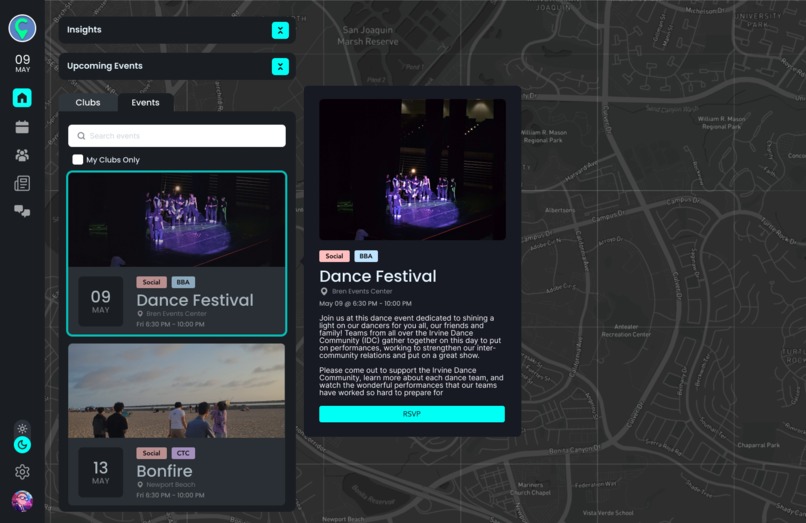Image resolution: width=806 pixels, height=523 pixels.
Task: Click Bren Events Center in list card
Action: pyautogui.click(x=176, y=313)
